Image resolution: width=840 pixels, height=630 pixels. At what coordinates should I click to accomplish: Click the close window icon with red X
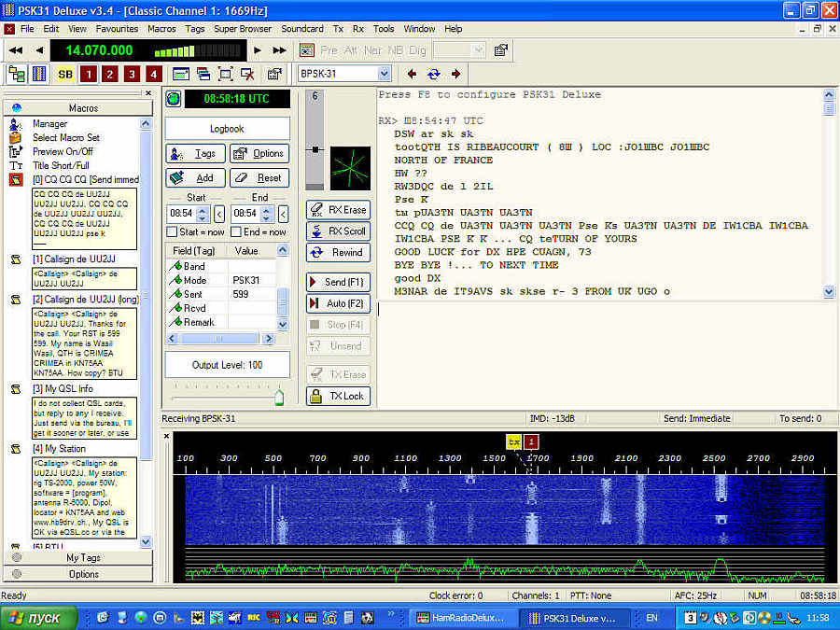click(x=247, y=74)
